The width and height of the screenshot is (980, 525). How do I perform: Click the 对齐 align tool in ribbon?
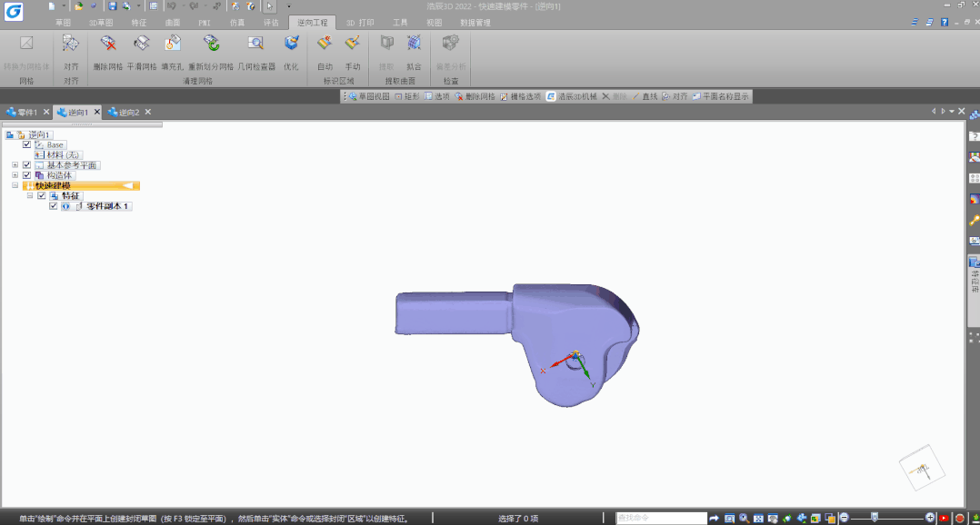point(71,45)
